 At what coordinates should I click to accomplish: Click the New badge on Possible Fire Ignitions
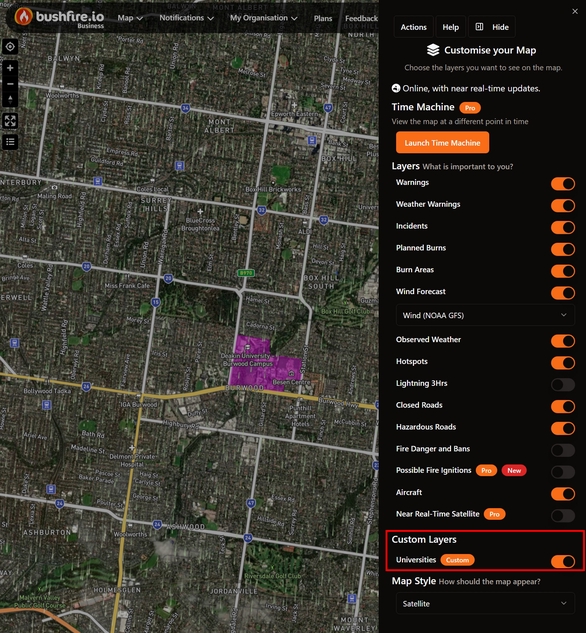[x=514, y=470]
